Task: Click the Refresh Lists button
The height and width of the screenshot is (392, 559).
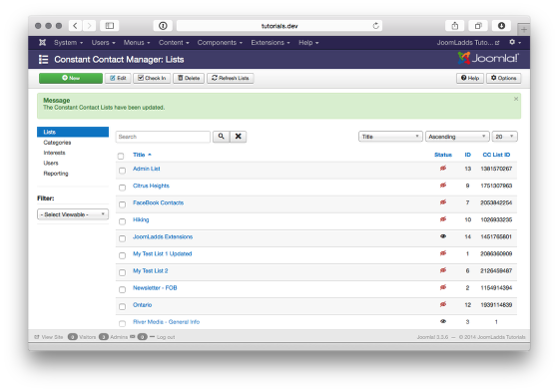Action: (231, 78)
